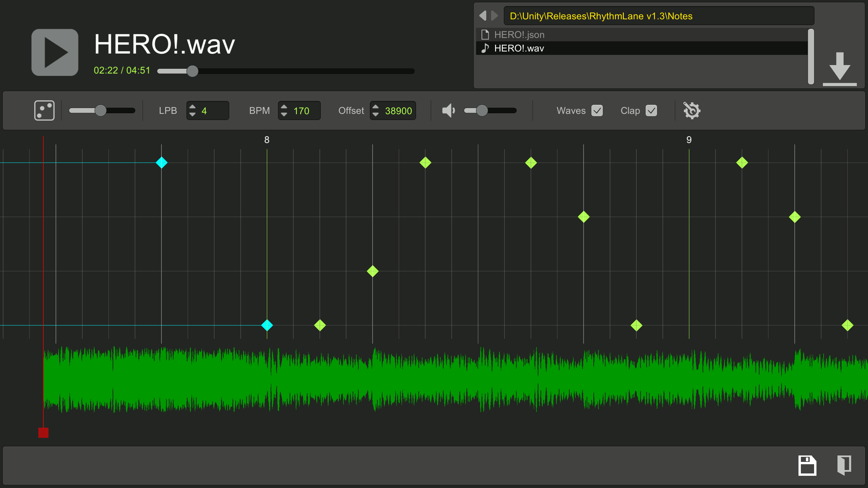The width and height of the screenshot is (868, 488).
Task: Mute audio with the speaker icon
Action: click(x=448, y=110)
